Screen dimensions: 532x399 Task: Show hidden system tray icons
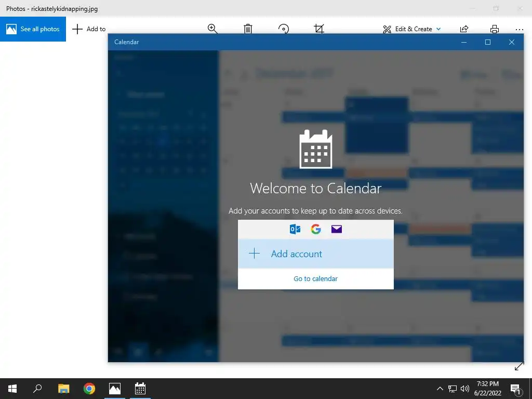(440, 389)
